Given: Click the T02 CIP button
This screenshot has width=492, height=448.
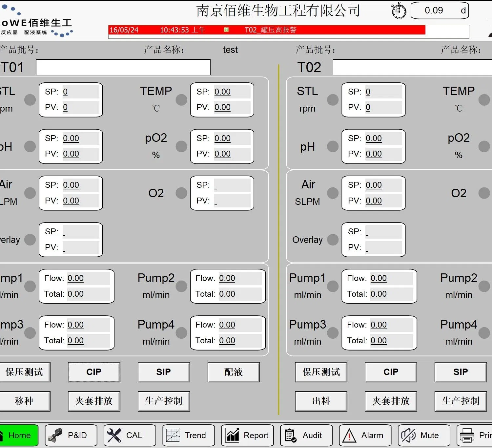Looking at the screenshot, I should 391,372.
